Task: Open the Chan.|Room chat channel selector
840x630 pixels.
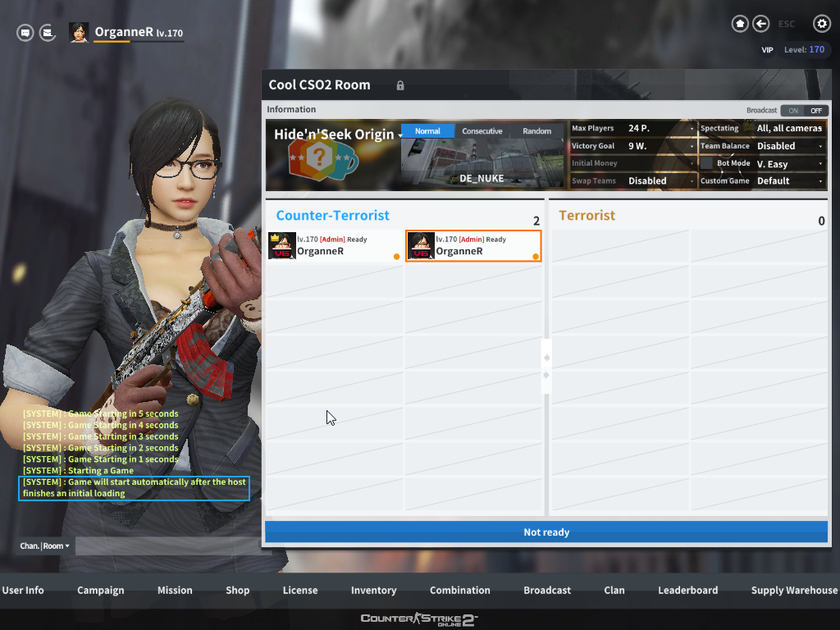Action: coord(45,546)
